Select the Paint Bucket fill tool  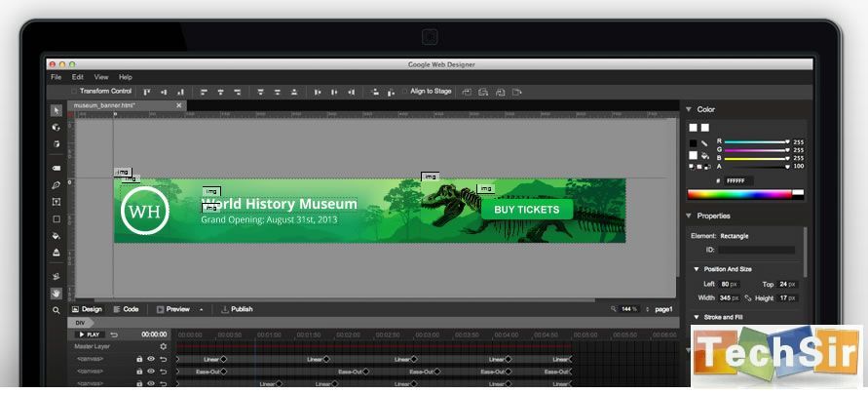coord(56,236)
